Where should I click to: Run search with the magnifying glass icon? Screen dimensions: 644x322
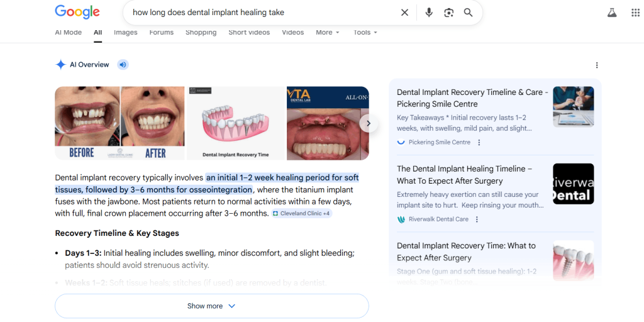[468, 13]
